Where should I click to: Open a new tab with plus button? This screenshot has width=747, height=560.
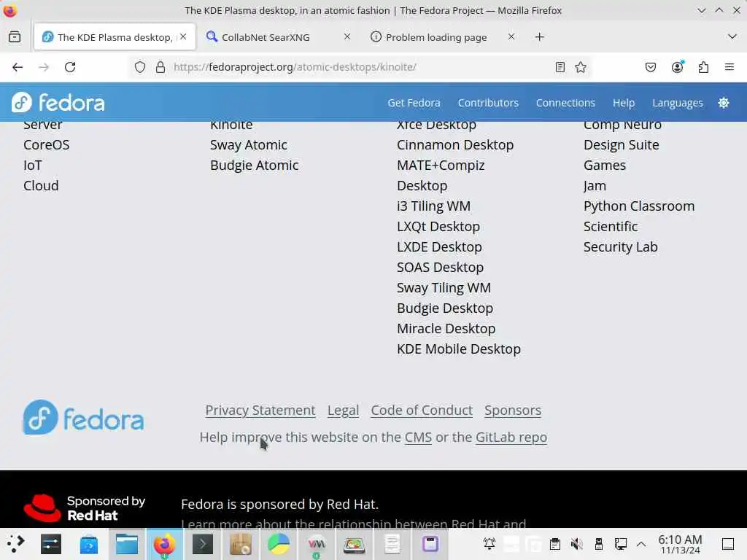[539, 36]
